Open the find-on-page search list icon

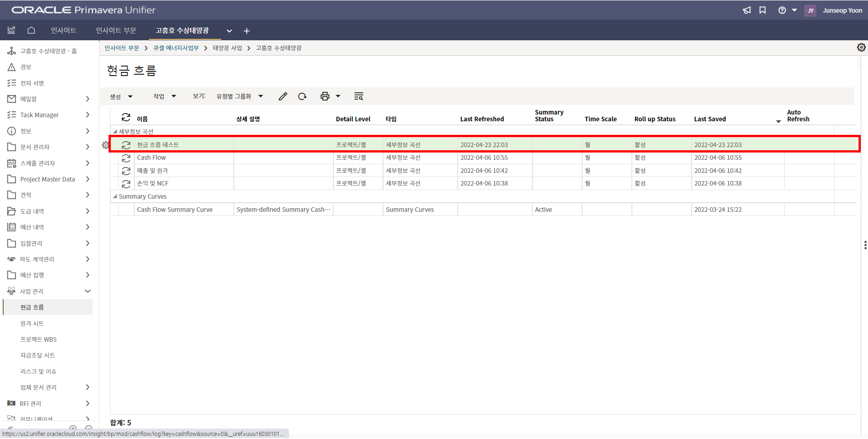pyautogui.click(x=359, y=96)
